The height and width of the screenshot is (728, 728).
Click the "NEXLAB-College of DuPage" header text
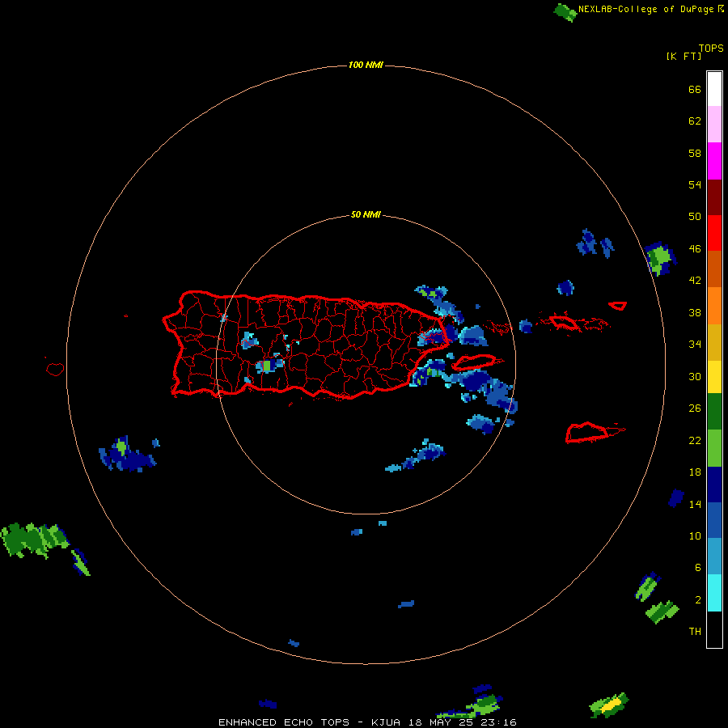point(645,9)
